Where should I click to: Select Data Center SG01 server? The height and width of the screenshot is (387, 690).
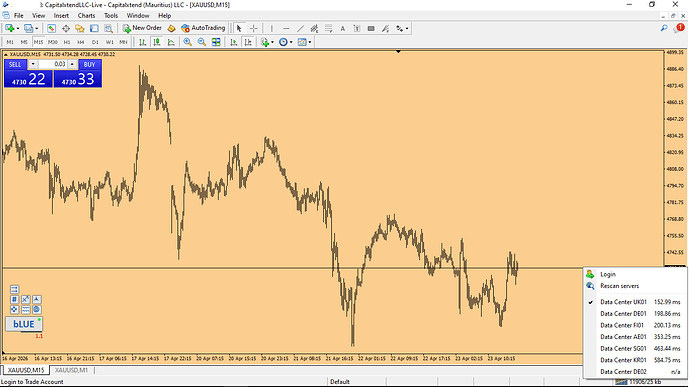[x=635, y=349]
